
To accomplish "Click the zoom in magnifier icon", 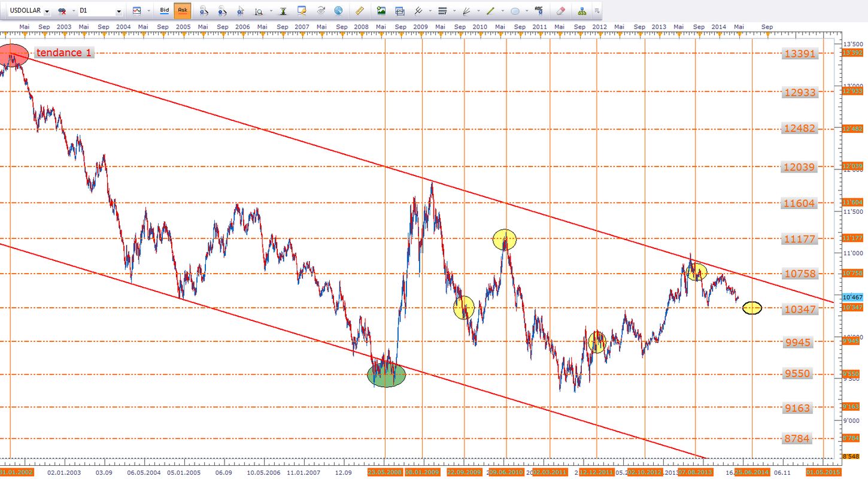I will (x=204, y=11).
